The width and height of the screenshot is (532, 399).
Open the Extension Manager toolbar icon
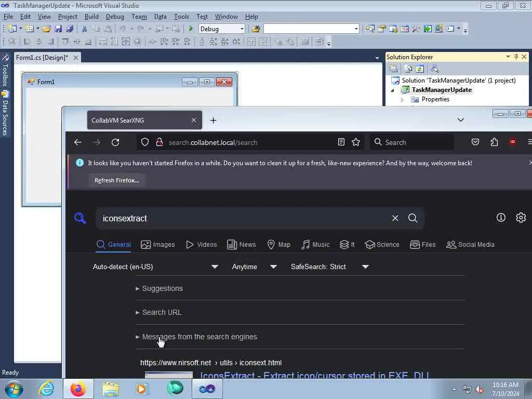click(x=438, y=29)
